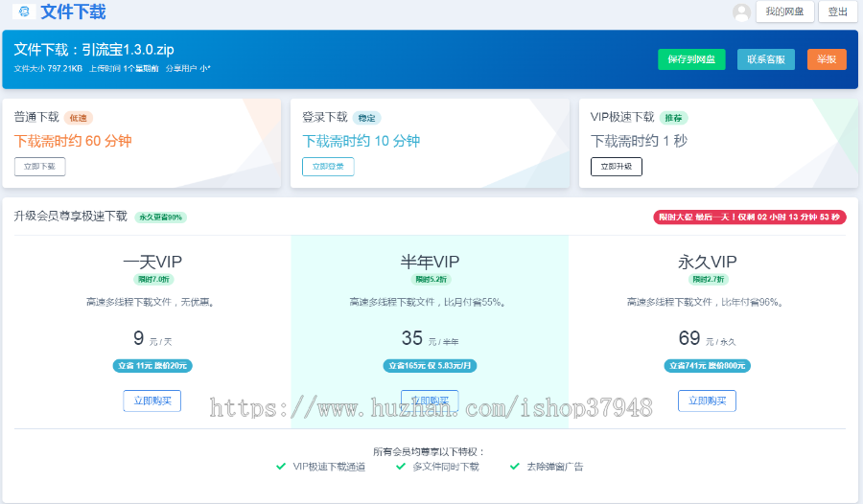863x504 pixels.
Task: Click the 69 元/永久 price
Action: [x=708, y=338]
